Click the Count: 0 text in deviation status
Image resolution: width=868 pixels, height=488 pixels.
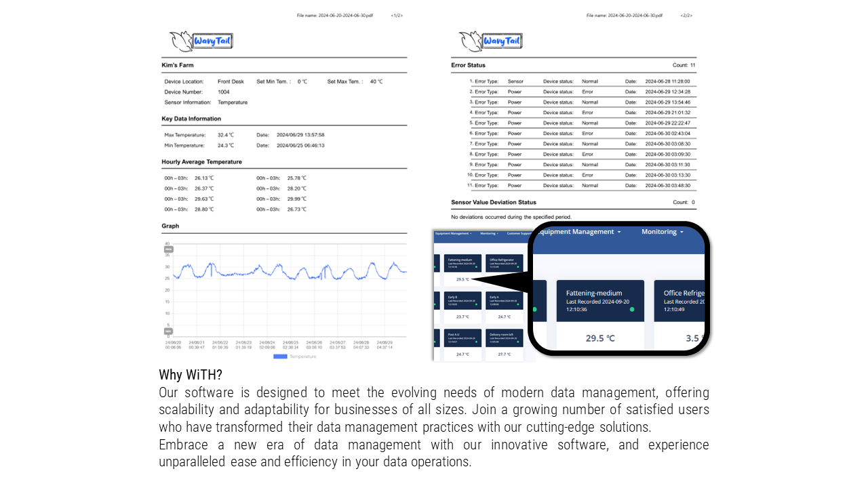684,202
